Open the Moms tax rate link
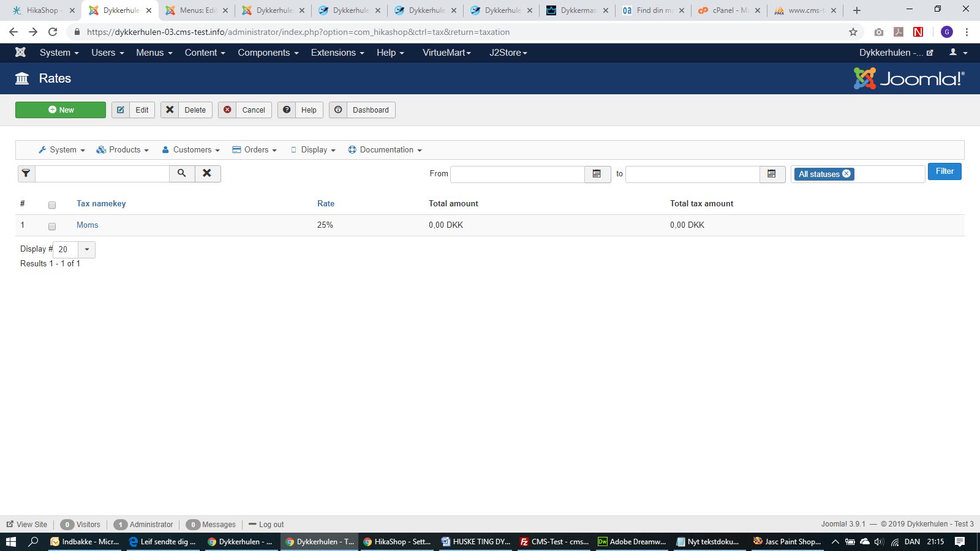 88,225
